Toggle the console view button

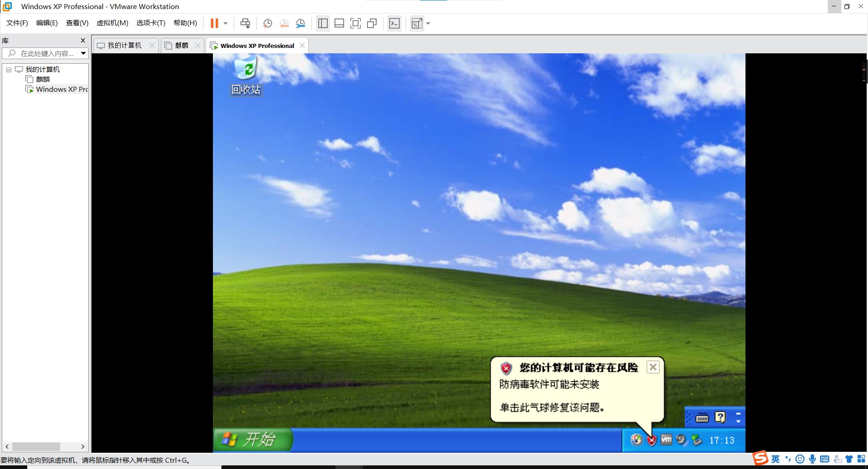(x=394, y=23)
